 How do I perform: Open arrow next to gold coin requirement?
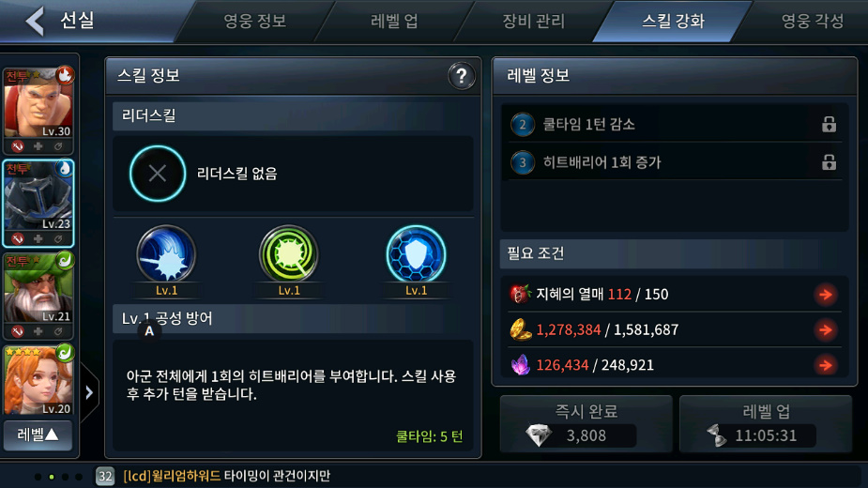click(826, 330)
